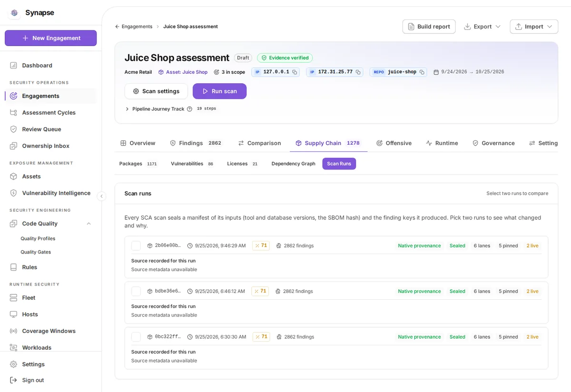Follow the Asset: Juice Shop link
Image resolution: width=571 pixels, height=392 pixels.
(x=183, y=72)
